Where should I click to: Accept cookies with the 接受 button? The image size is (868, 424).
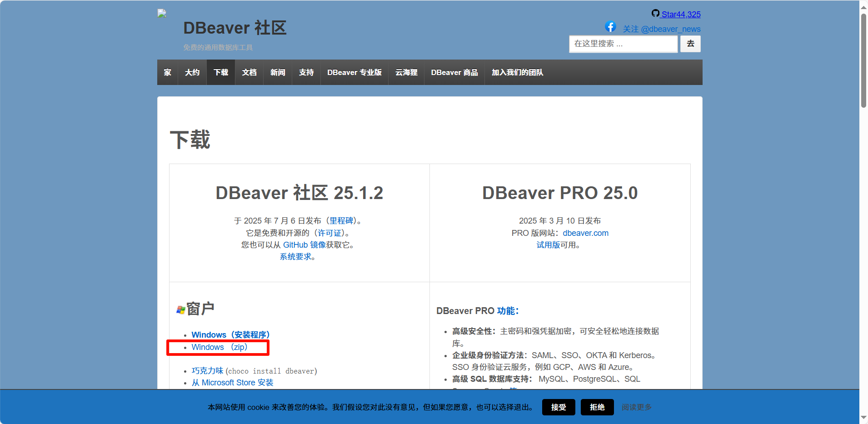click(559, 407)
